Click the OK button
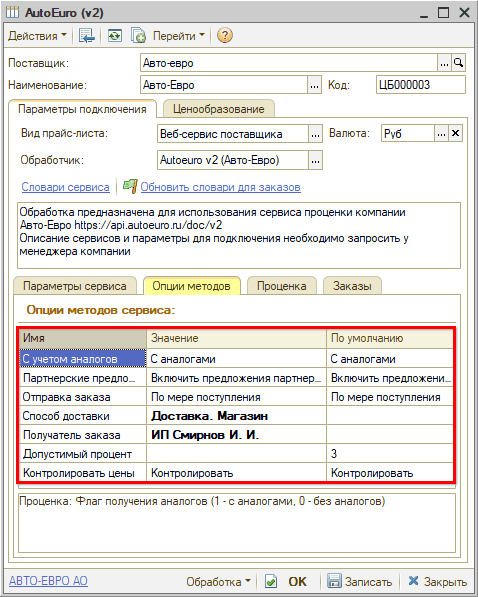 coord(297,581)
